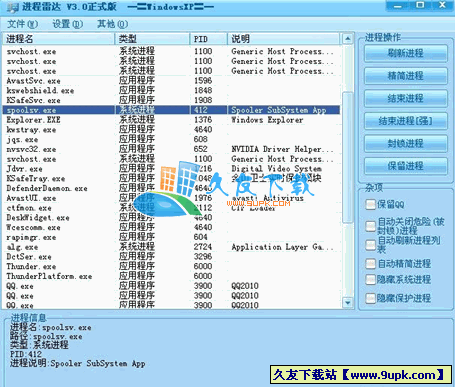Click the Windows Explorer description cell
Screen dimensions: 455x387
[x=267, y=120]
